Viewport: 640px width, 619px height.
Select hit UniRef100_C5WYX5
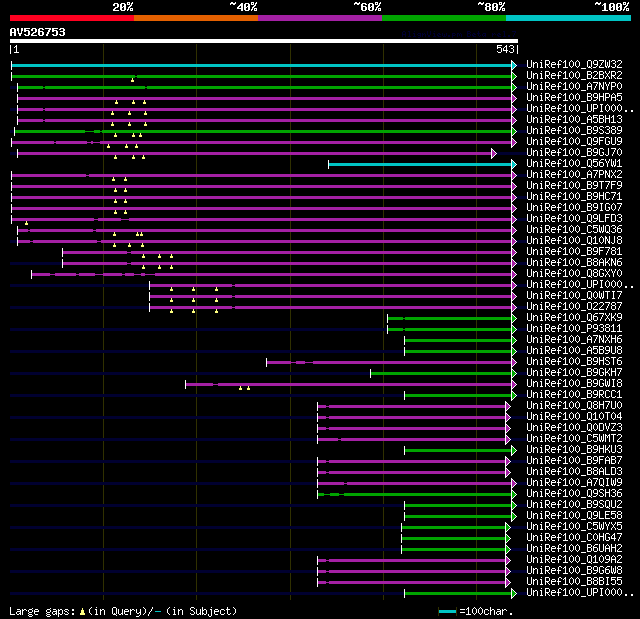click(574, 527)
